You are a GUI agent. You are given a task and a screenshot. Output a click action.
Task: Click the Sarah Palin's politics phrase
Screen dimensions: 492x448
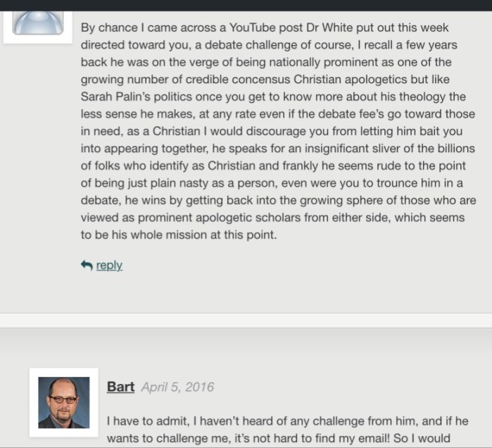point(136,97)
